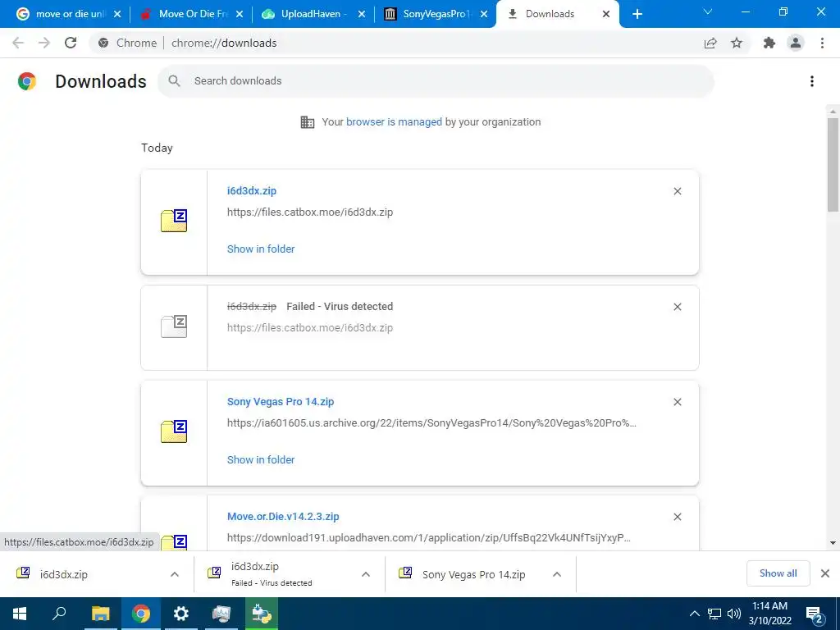Go back using the back arrow

click(18, 43)
